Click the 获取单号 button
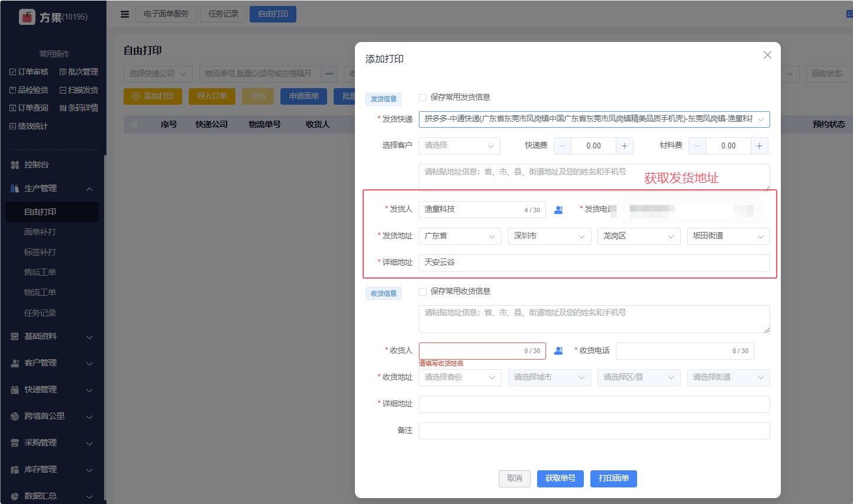The height and width of the screenshot is (504, 853). pos(560,479)
